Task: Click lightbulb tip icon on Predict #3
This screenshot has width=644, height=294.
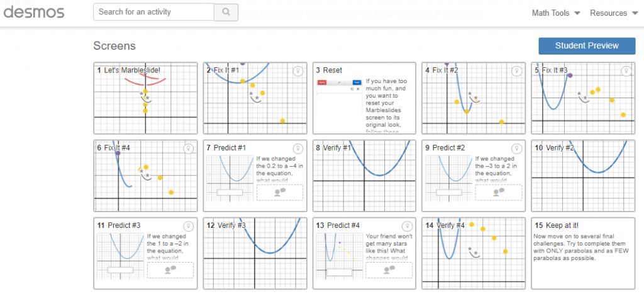Action: [189, 226]
